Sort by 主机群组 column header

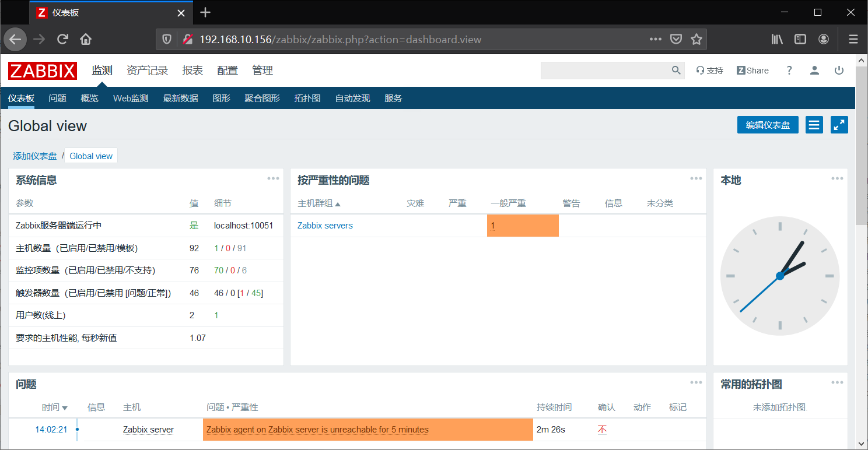click(x=319, y=203)
